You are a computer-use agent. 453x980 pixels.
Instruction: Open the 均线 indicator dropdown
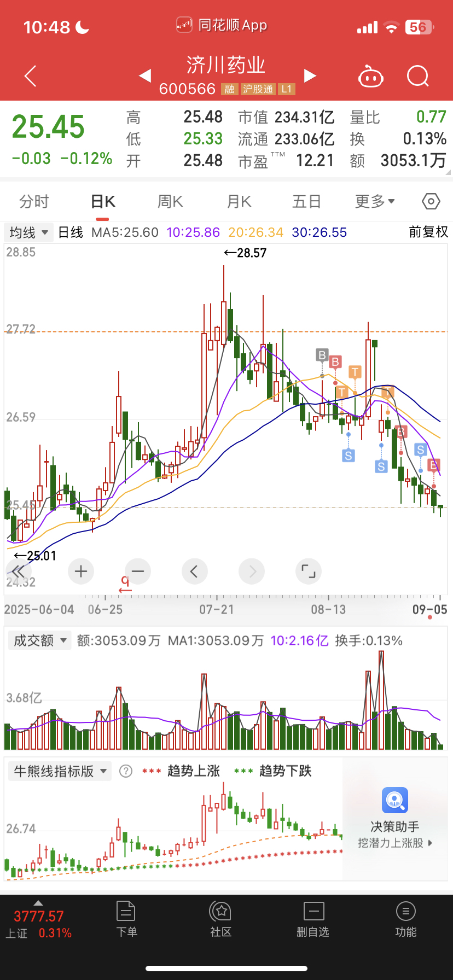coord(28,232)
